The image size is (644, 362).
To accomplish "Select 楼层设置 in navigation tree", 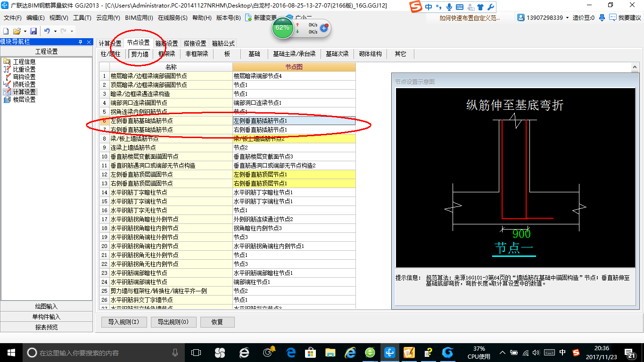I will [24, 99].
